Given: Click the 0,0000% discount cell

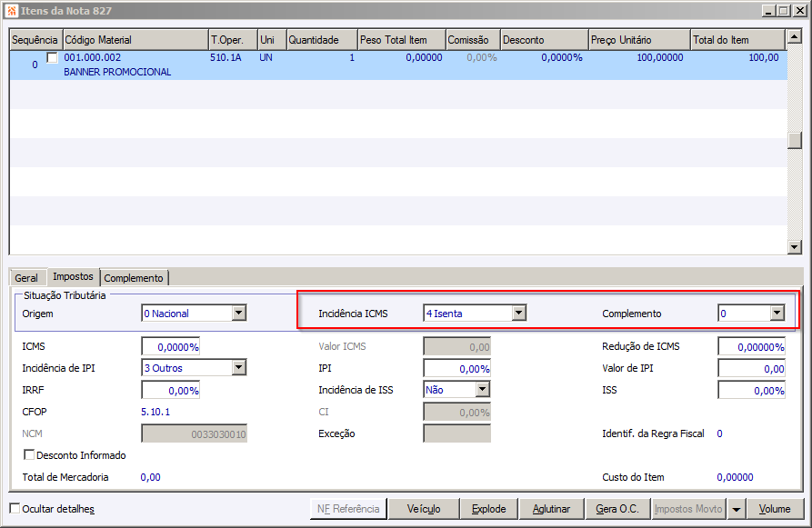Looking at the screenshot, I should [x=561, y=57].
